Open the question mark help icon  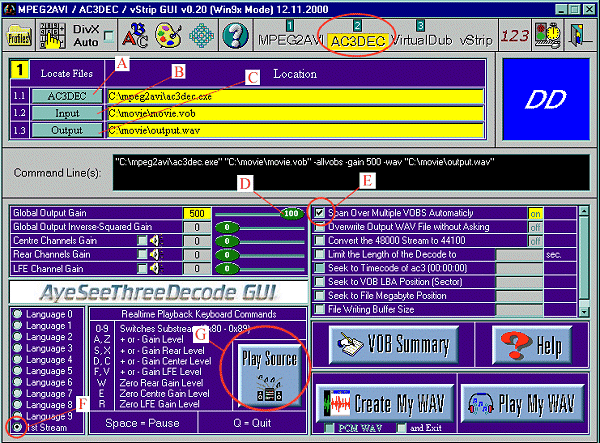pyautogui.click(x=235, y=35)
